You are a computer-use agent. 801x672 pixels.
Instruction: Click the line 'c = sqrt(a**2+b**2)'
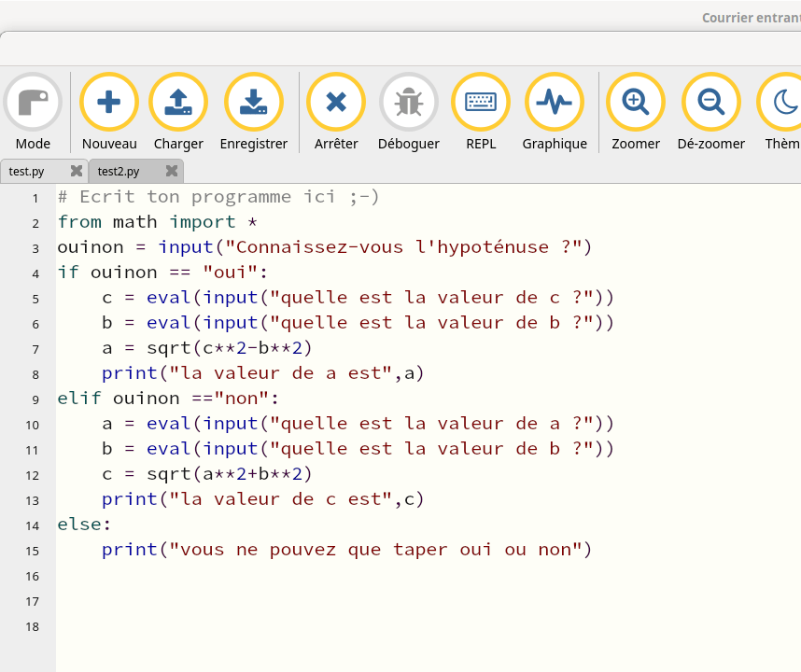click(207, 474)
